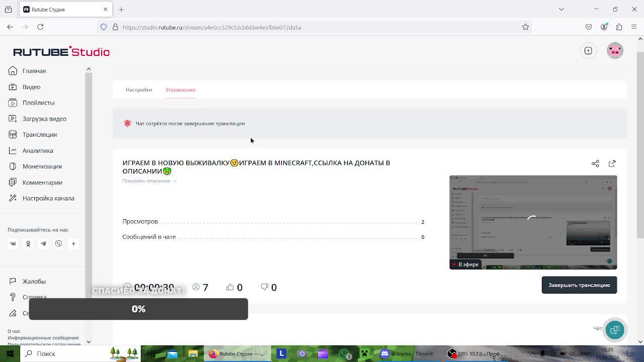Click the share stream icon
The height and width of the screenshot is (362, 644).
(x=595, y=163)
